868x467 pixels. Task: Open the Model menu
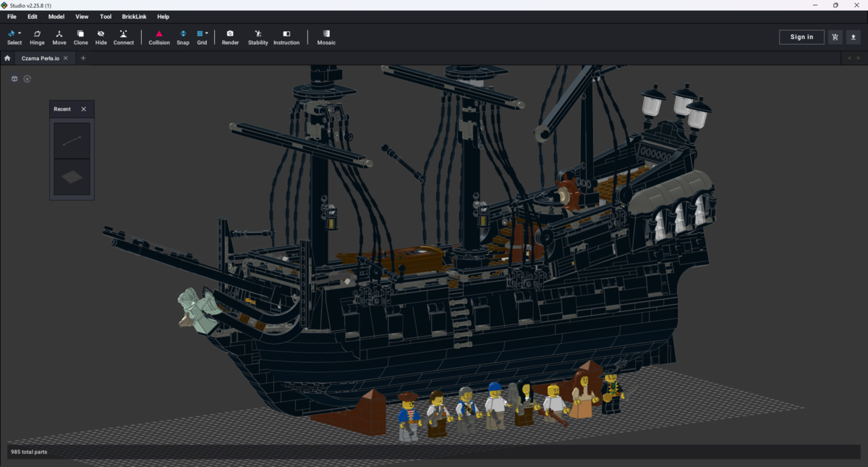click(56, 17)
